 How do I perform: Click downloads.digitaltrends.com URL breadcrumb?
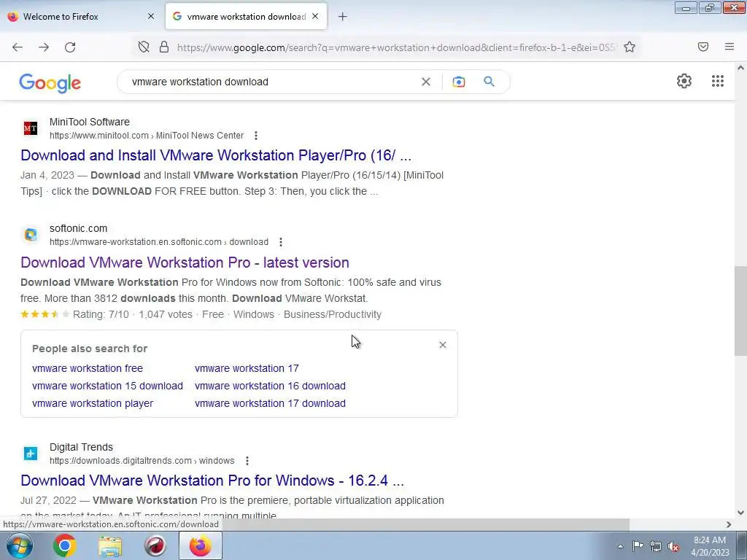coord(142,461)
